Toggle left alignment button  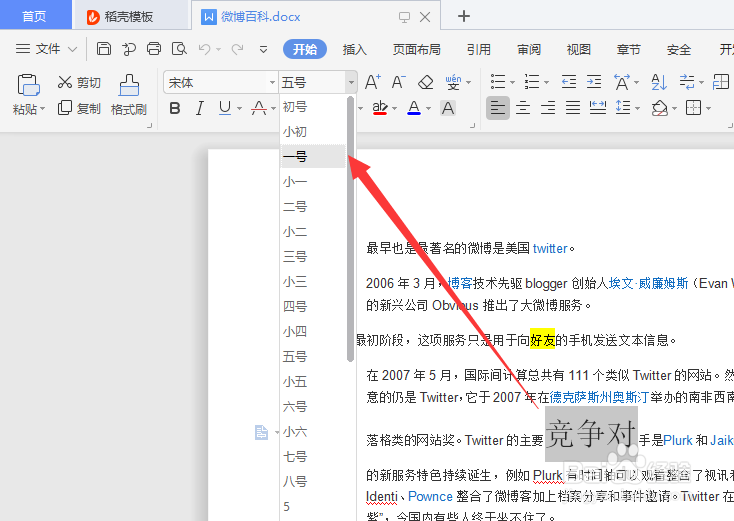click(498, 108)
